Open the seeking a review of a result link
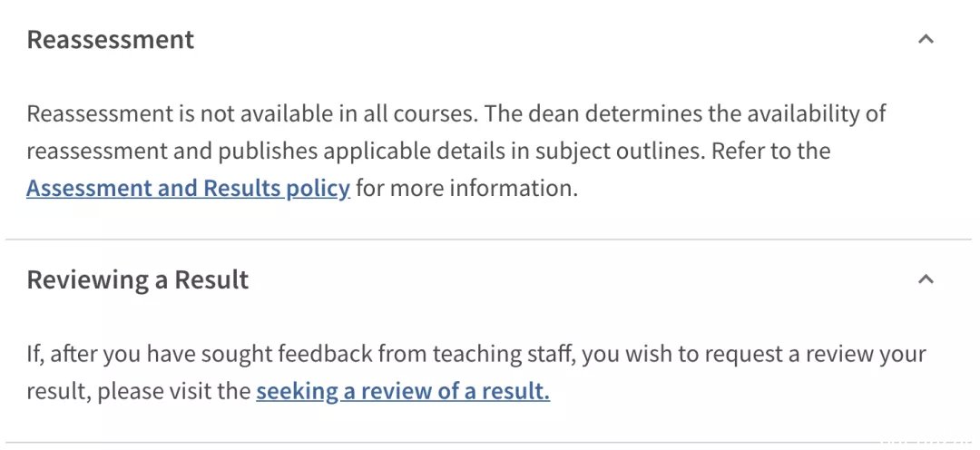 coord(403,391)
